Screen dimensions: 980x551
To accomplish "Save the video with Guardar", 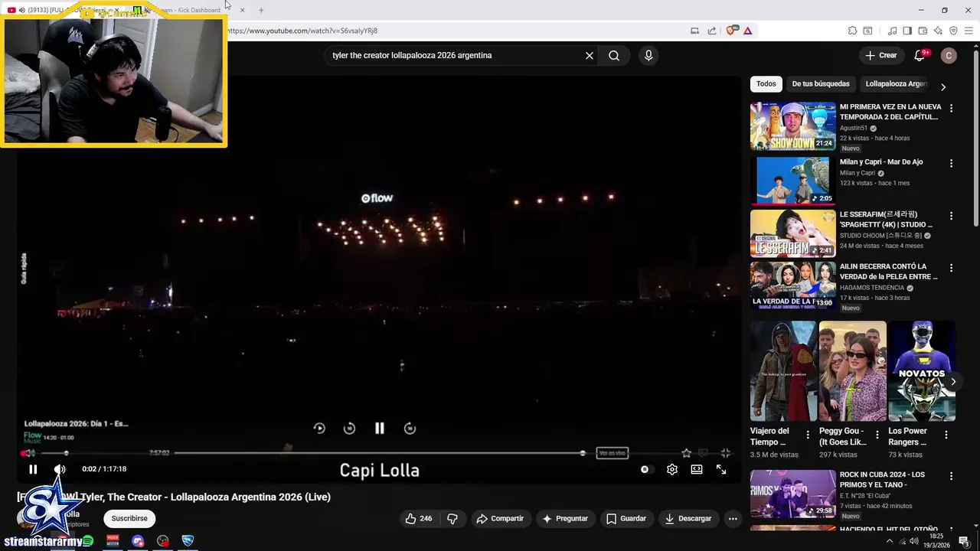I will pos(626,519).
